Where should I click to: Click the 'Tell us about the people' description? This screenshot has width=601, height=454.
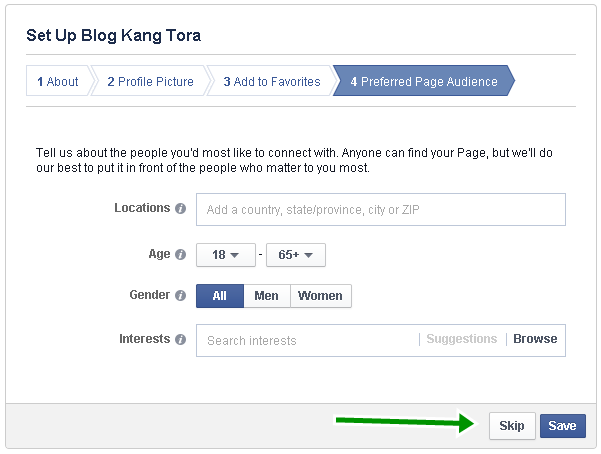tap(294, 160)
